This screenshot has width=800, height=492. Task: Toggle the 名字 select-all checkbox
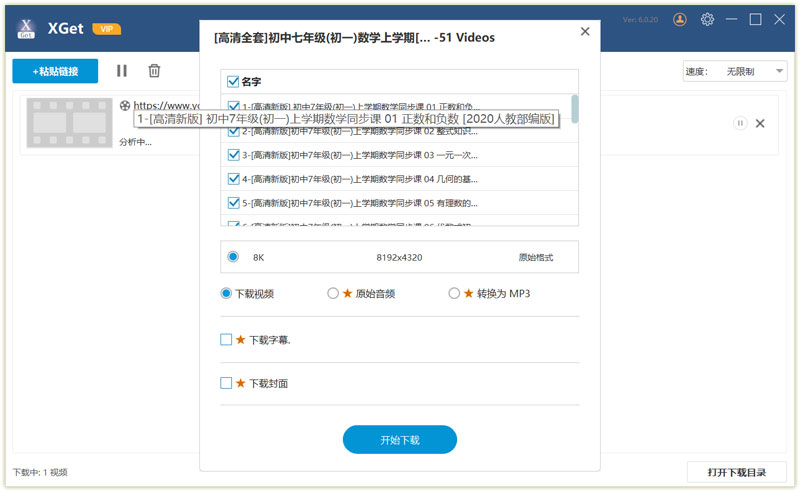[233, 82]
